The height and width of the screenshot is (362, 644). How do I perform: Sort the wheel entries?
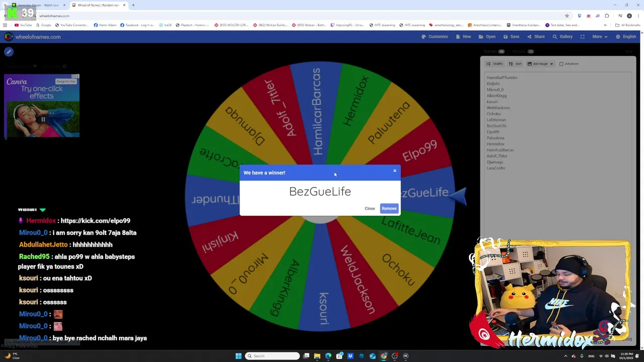point(515,64)
